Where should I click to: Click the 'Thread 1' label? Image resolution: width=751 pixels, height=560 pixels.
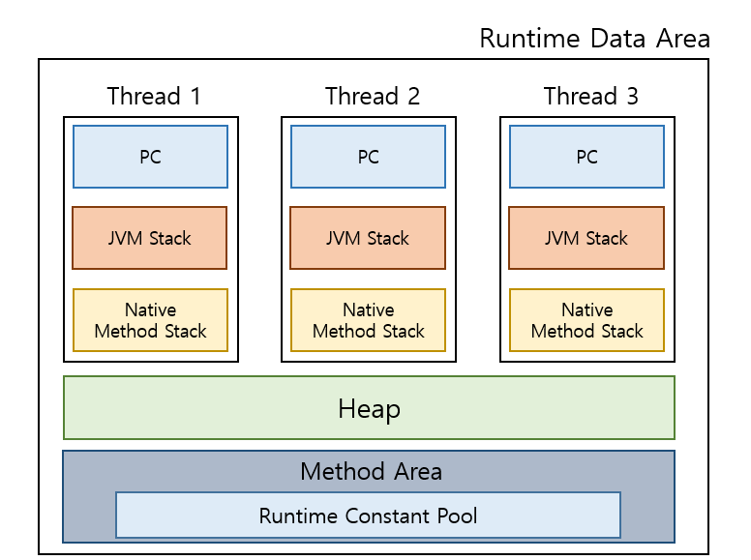click(154, 96)
